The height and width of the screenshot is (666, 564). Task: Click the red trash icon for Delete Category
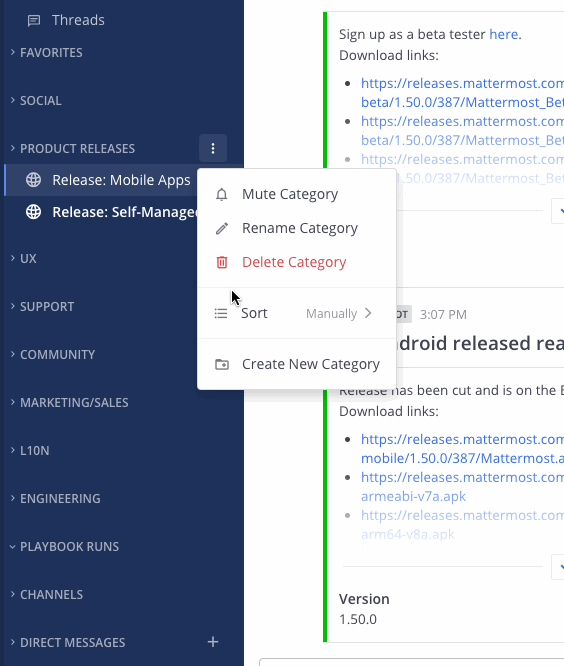222,262
